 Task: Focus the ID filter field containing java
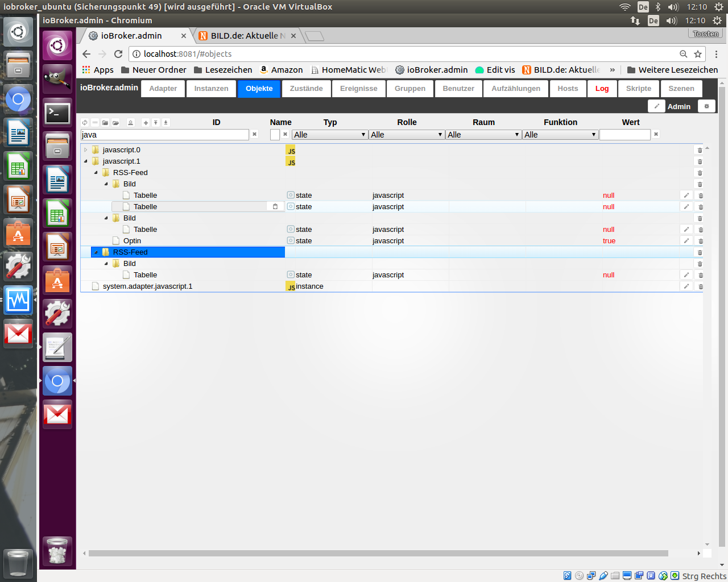coord(165,135)
